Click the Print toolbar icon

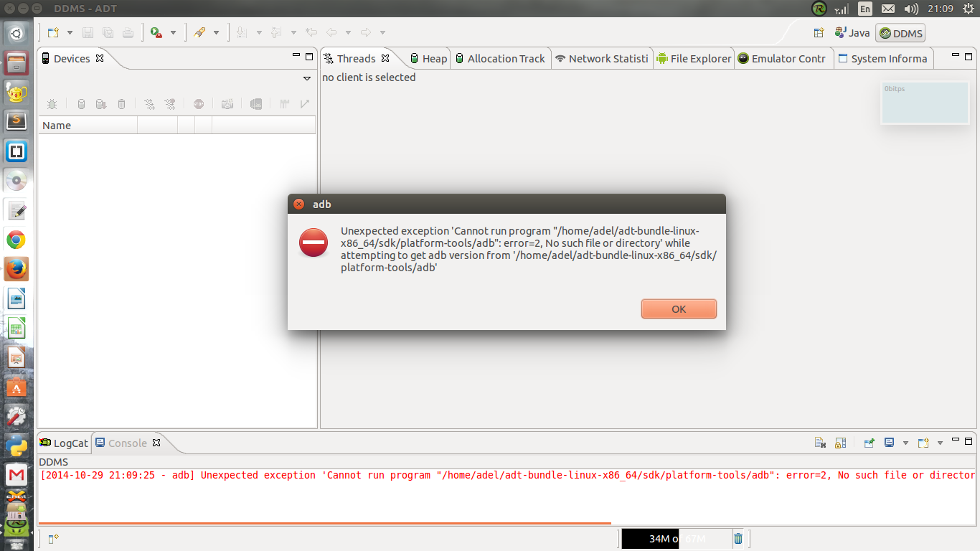[128, 32]
